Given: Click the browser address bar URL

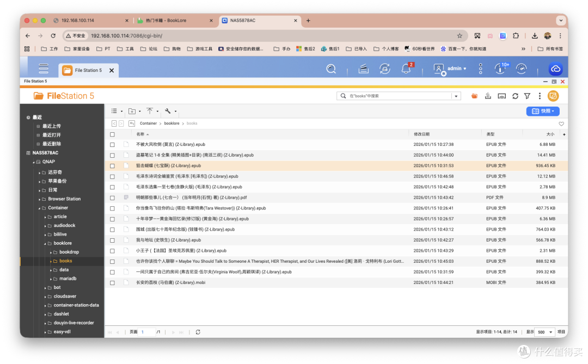Looking at the screenshot, I should click(x=127, y=35).
